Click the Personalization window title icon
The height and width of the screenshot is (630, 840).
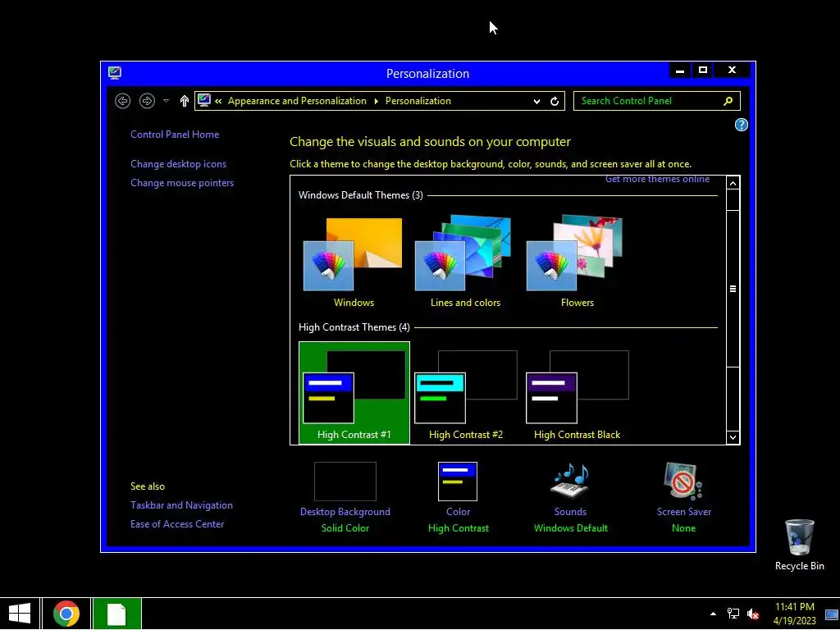coord(115,72)
